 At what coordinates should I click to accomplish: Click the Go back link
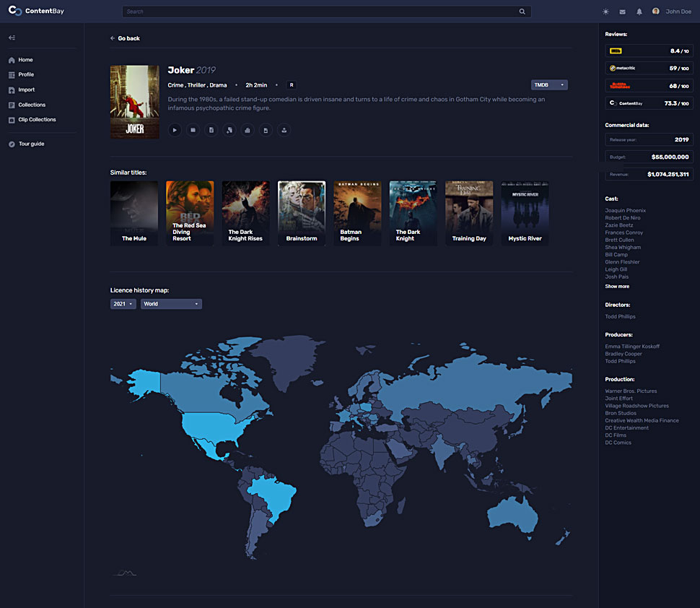[x=125, y=38]
